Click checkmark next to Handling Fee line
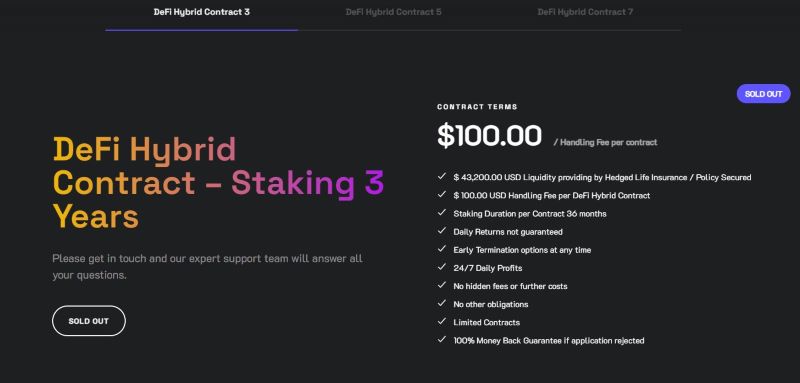 pyautogui.click(x=442, y=195)
